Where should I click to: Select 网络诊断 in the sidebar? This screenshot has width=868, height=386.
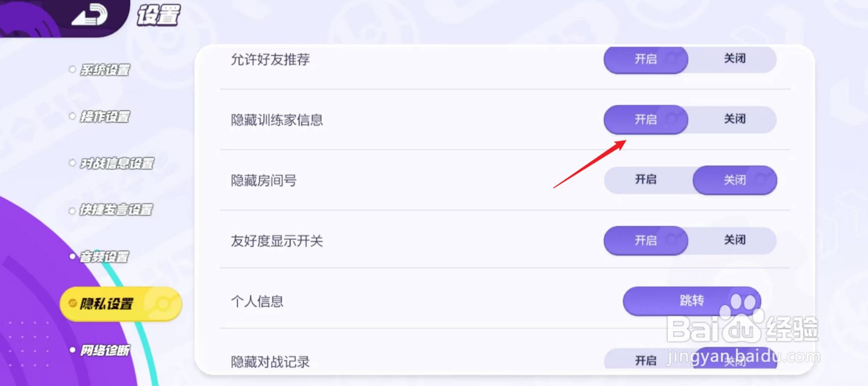pyautogui.click(x=107, y=351)
